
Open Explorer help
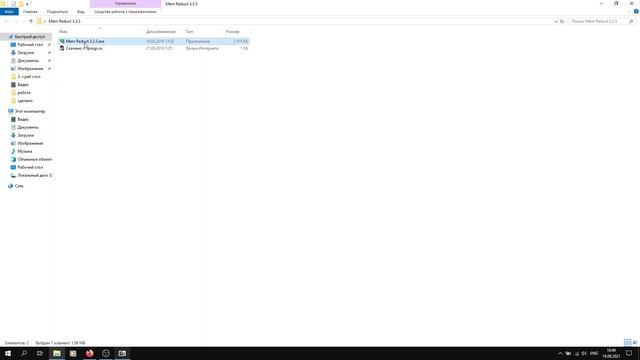(636, 11)
